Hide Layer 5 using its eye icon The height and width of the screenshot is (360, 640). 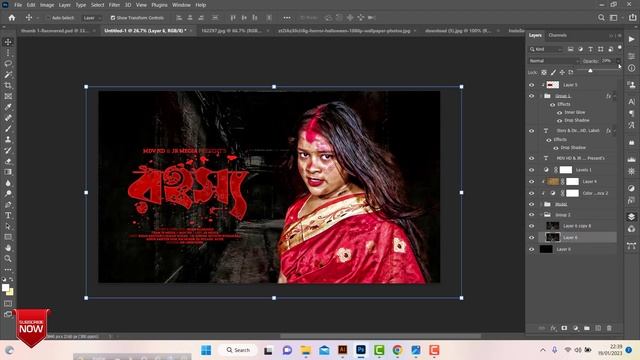tap(531, 85)
